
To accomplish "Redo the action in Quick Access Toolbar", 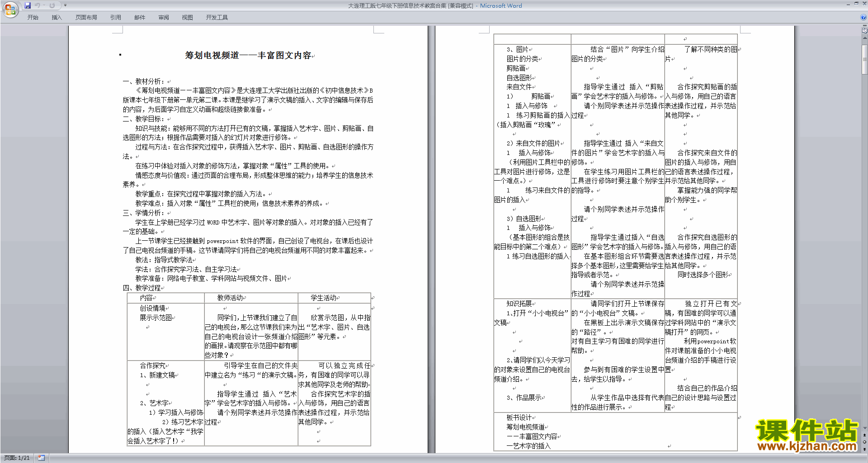I will (x=52, y=5).
